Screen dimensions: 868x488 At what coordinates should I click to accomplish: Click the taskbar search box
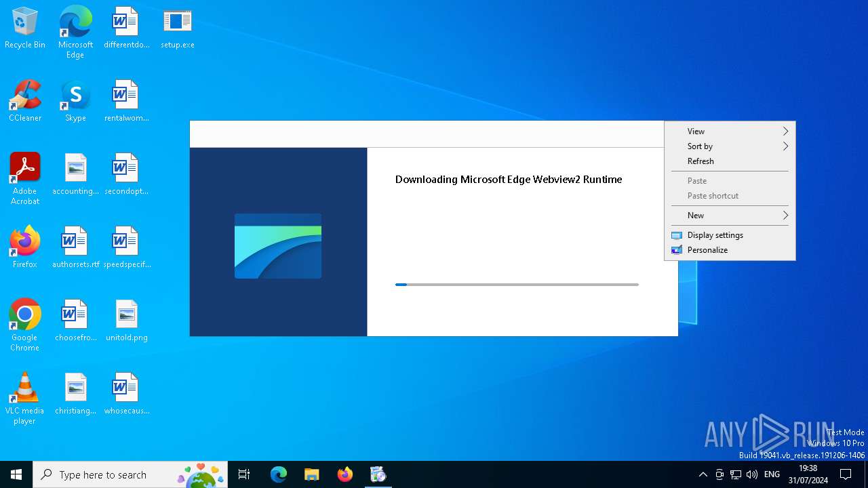(x=130, y=474)
